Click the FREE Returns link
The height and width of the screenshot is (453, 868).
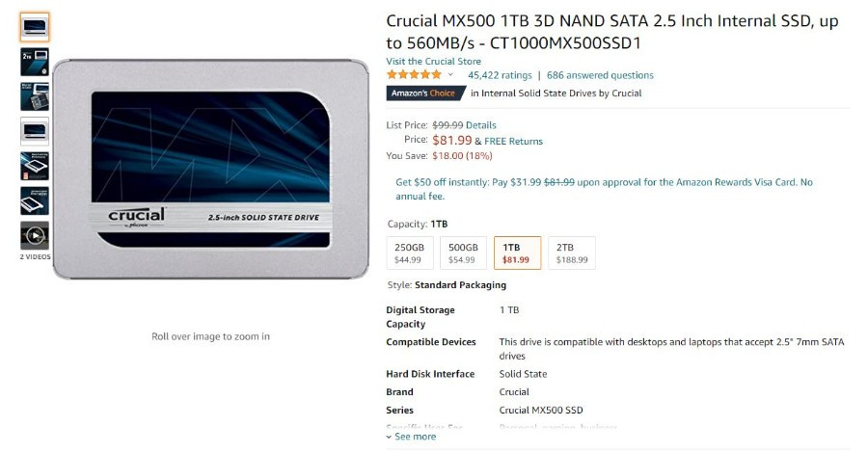[x=514, y=141]
